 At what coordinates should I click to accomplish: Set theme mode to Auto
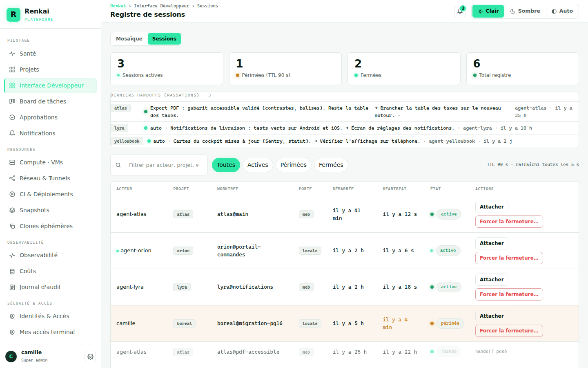[x=562, y=11]
